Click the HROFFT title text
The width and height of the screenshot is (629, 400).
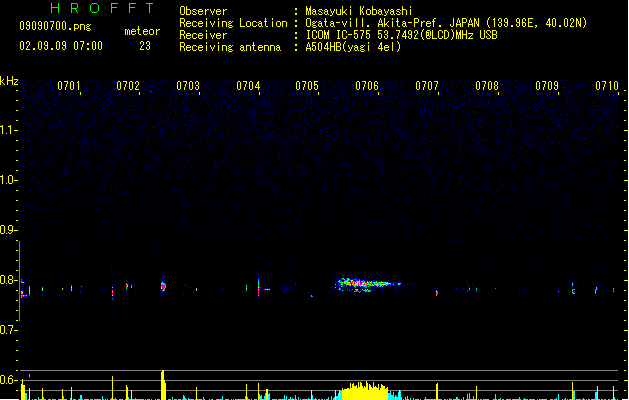tap(103, 8)
